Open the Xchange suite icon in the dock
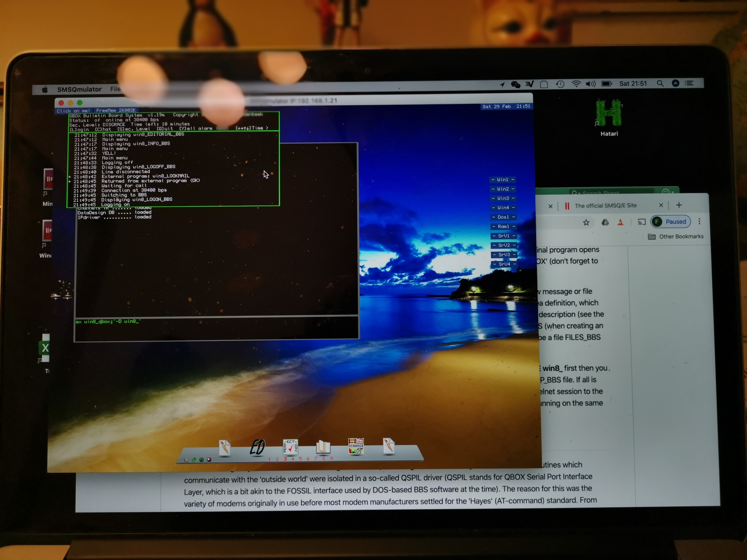747x560 pixels. pos(356,446)
